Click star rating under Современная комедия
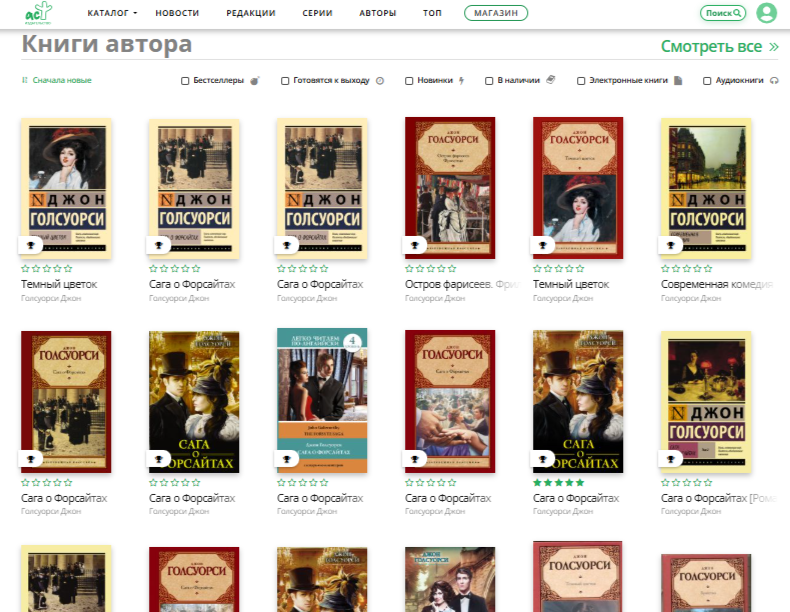This screenshot has height=612, width=790. (x=686, y=268)
